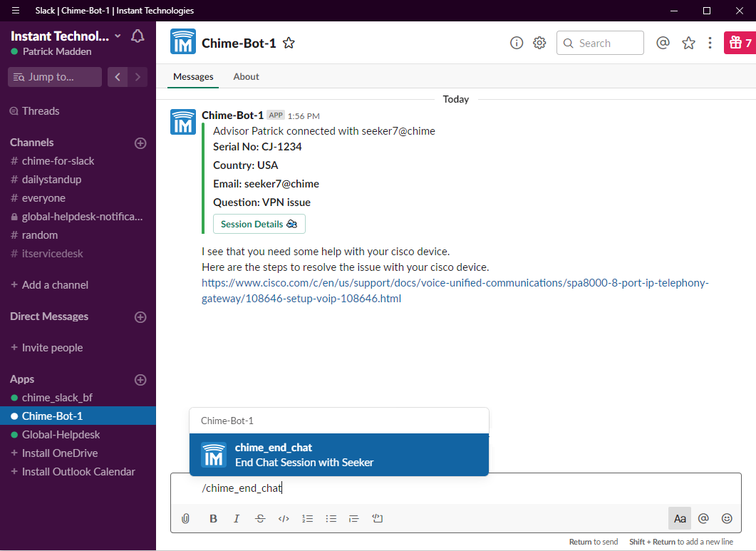Go forward in history arrow

click(x=138, y=77)
